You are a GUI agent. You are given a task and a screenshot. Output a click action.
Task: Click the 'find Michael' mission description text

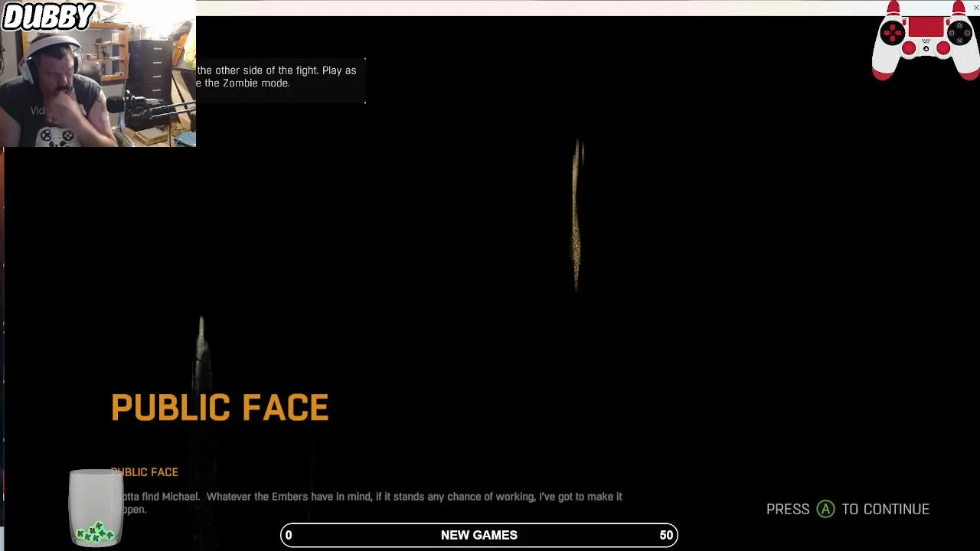[x=367, y=503]
